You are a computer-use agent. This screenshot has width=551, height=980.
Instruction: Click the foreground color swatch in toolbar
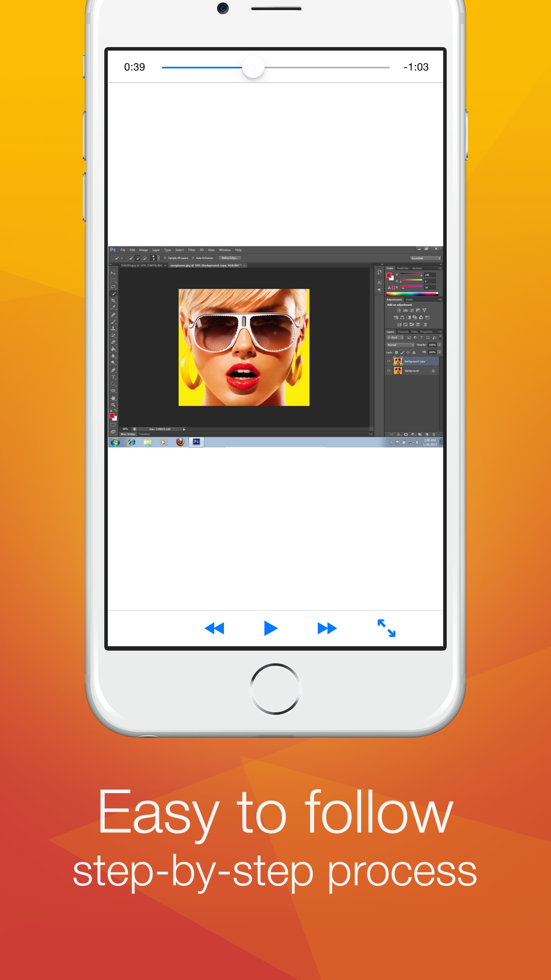pyautogui.click(x=112, y=415)
